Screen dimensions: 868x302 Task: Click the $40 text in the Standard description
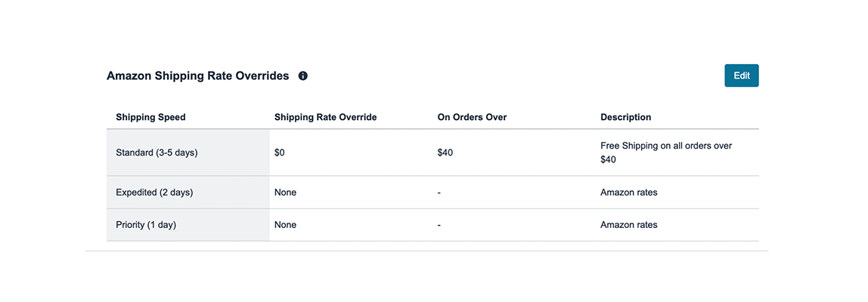coord(608,159)
